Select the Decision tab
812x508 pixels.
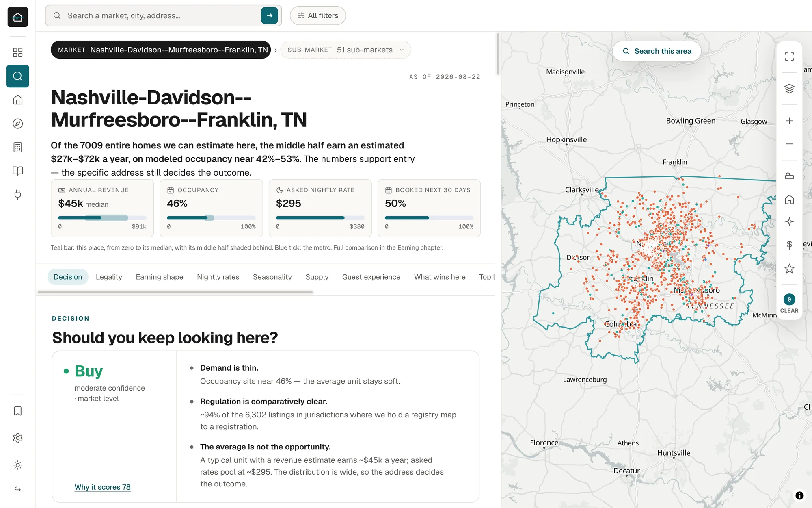(x=68, y=277)
